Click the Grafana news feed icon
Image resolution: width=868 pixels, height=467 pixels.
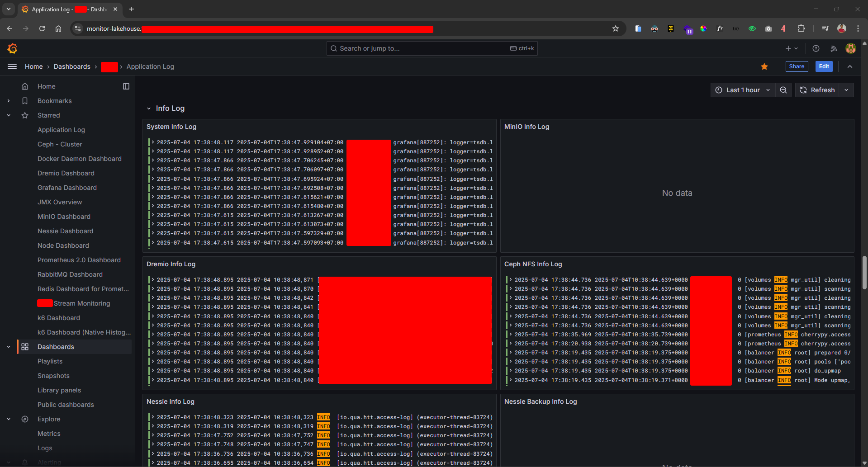coord(834,48)
